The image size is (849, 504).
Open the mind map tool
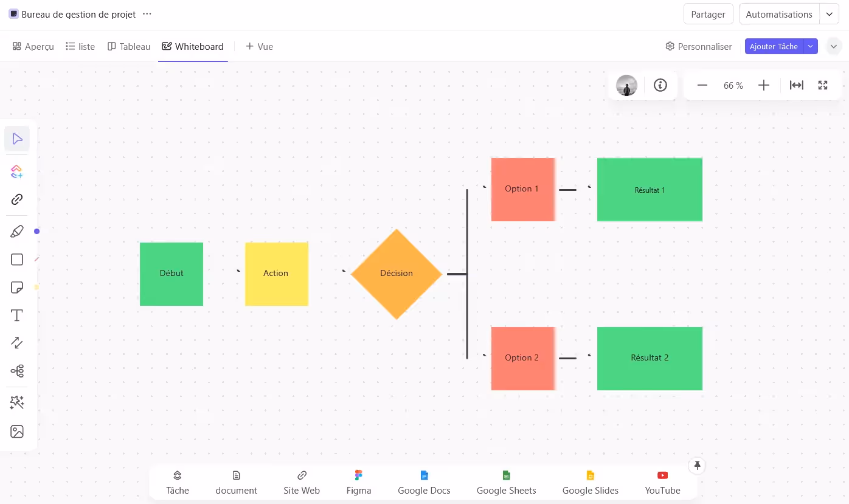click(17, 370)
